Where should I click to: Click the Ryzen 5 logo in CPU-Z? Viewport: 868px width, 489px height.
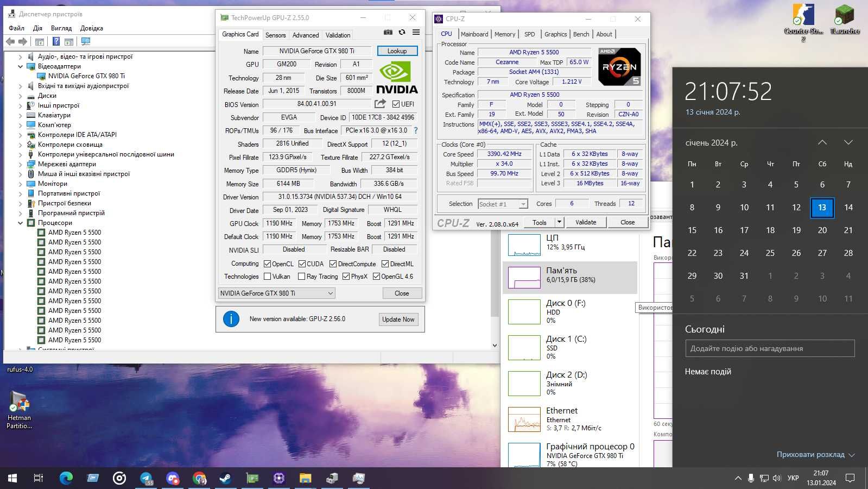point(619,67)
